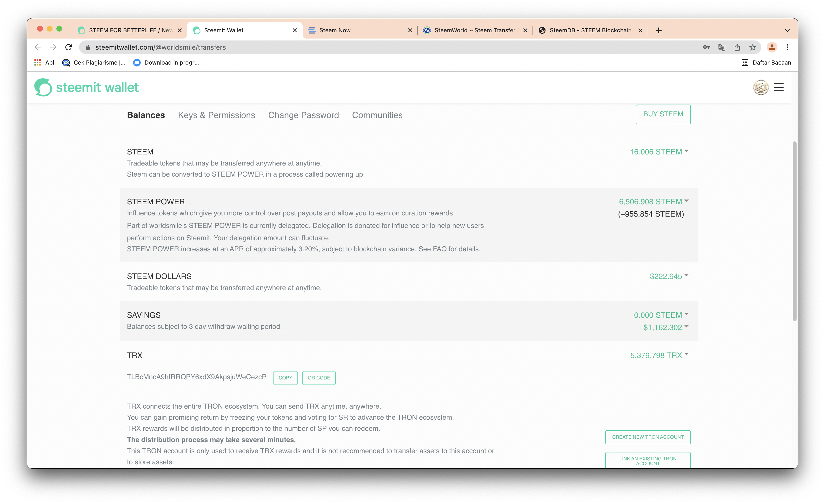This screenshot has height=504, width=825.
Task: Click the share page icon
Action: pos(737,47)
